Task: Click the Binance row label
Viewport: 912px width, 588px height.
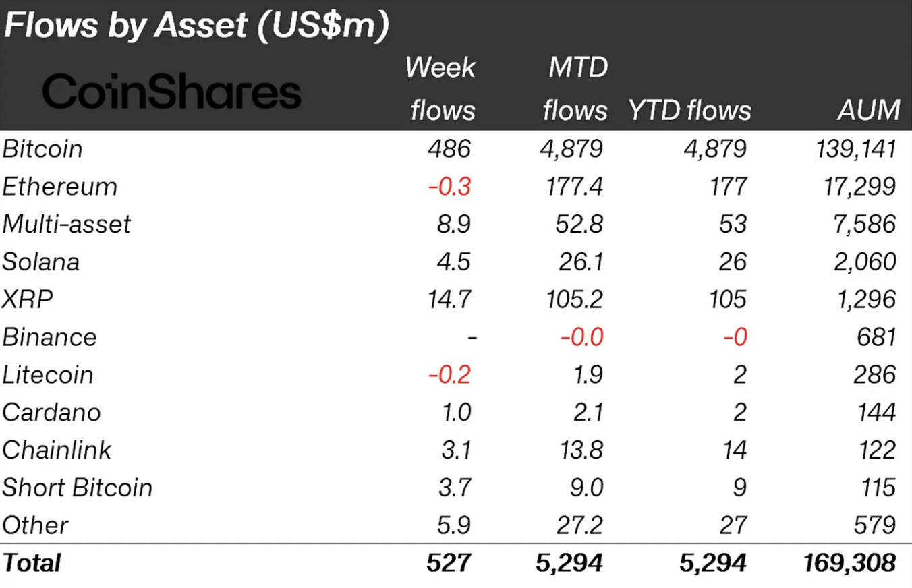Action: (x=49, y=336)
